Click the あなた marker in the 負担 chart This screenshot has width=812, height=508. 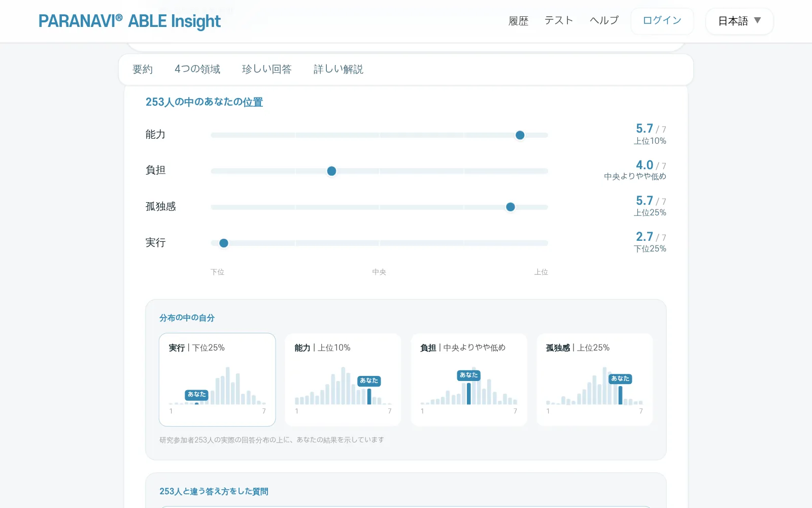[x=469, y=375]
